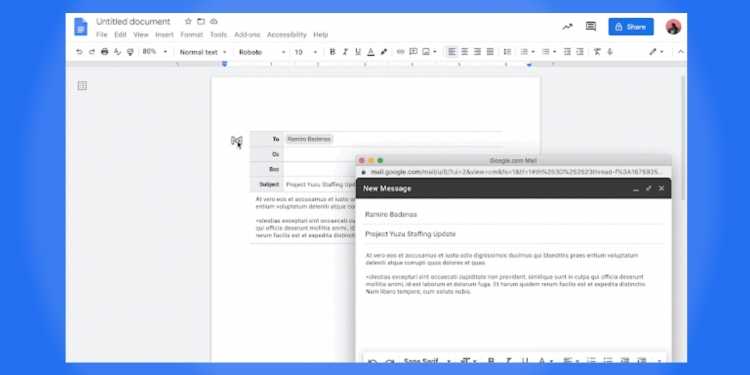Open the Google Docs home icon

tap(80, 26)
